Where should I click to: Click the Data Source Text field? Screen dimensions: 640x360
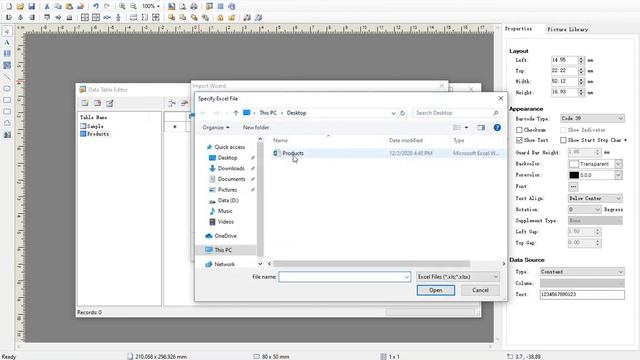pyautogui.click(x=582, y=295)
